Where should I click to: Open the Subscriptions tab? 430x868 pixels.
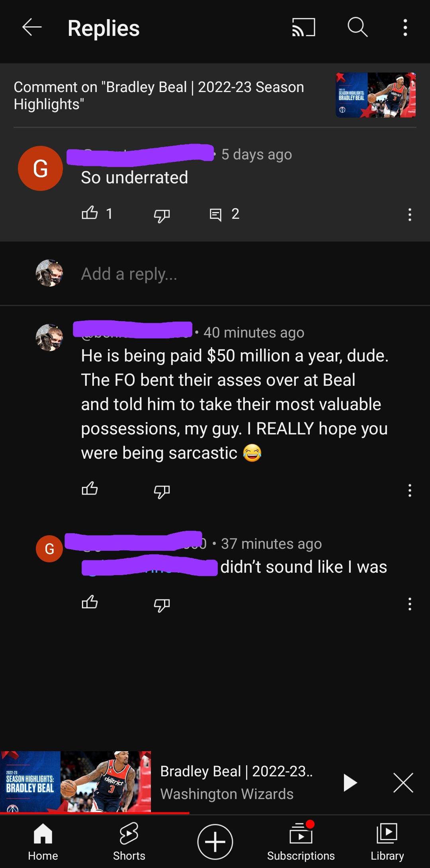pyautogui.click(x=301, y=841)
